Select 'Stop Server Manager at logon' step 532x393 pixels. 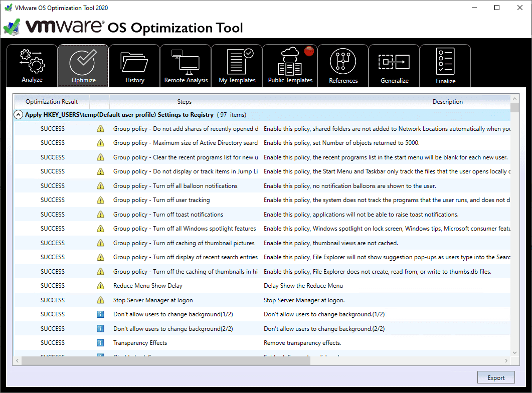point(153,300)
